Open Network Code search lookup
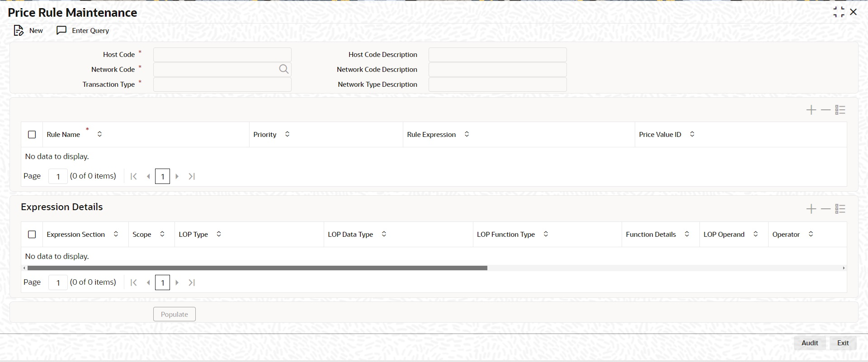The height and width of the screenshot is (362, 868). [x=283, y=69]
